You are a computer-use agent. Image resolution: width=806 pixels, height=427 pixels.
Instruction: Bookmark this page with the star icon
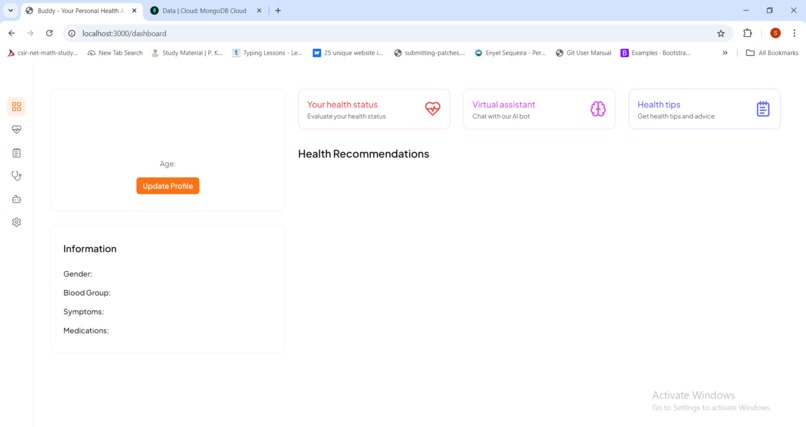click(x=721, y=33)
